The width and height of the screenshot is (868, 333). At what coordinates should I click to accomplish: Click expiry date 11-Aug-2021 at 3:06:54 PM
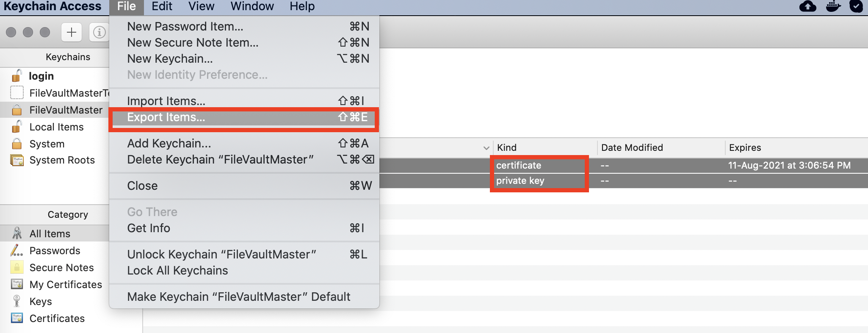pos(789,165)
